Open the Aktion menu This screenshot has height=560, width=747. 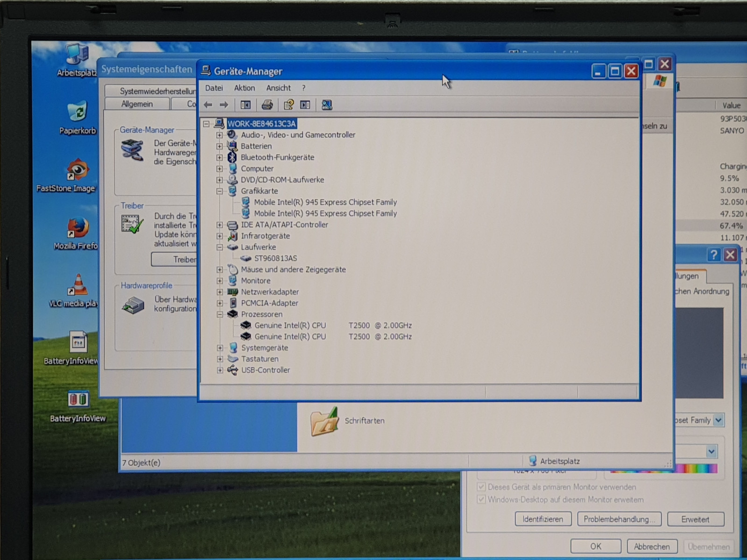click(x=244, y=88)
